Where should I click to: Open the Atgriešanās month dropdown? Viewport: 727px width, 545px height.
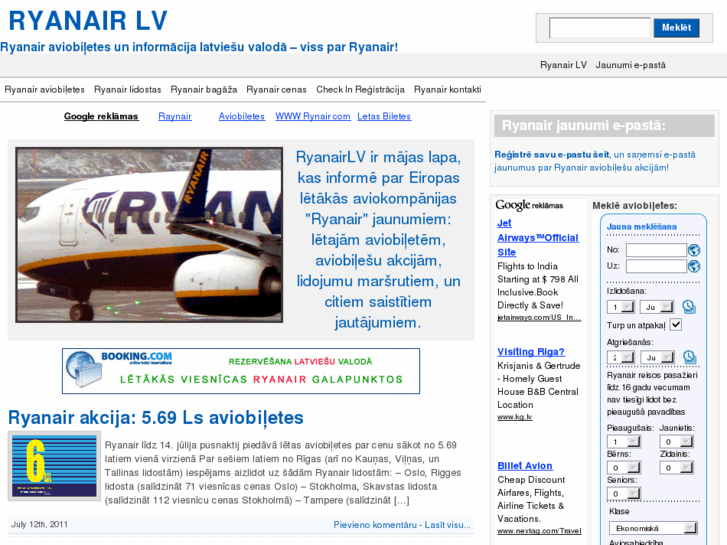coord(657,357)
